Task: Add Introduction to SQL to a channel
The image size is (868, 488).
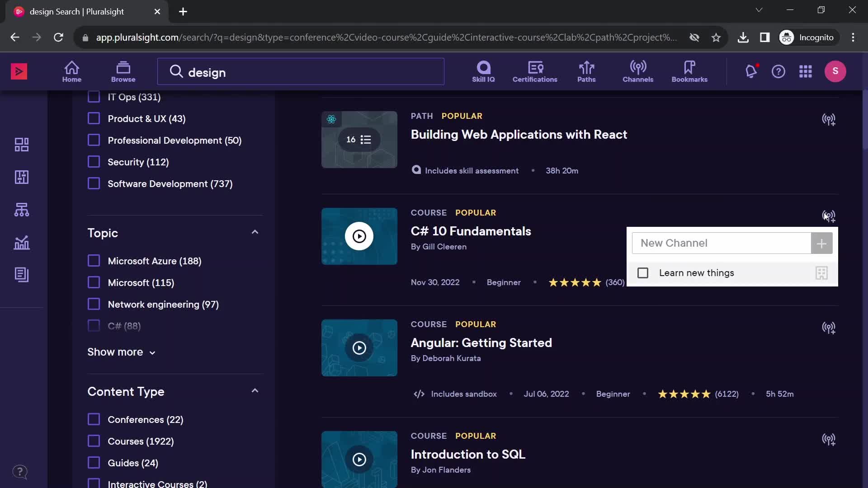Action: tap(829, 439)
